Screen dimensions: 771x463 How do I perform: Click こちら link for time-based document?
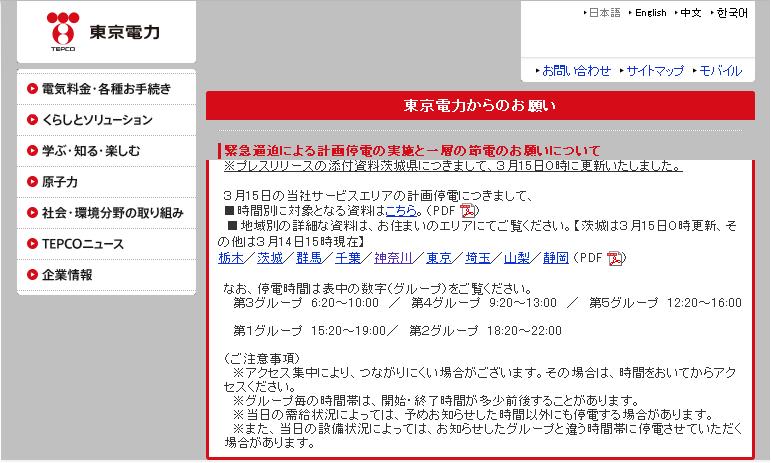[x=401, y=210]
